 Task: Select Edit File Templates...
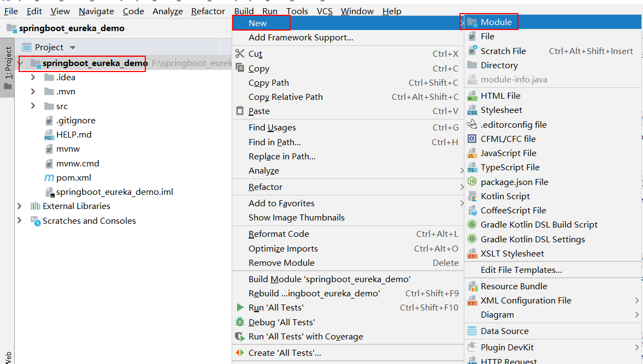click(x=553, y=270)
